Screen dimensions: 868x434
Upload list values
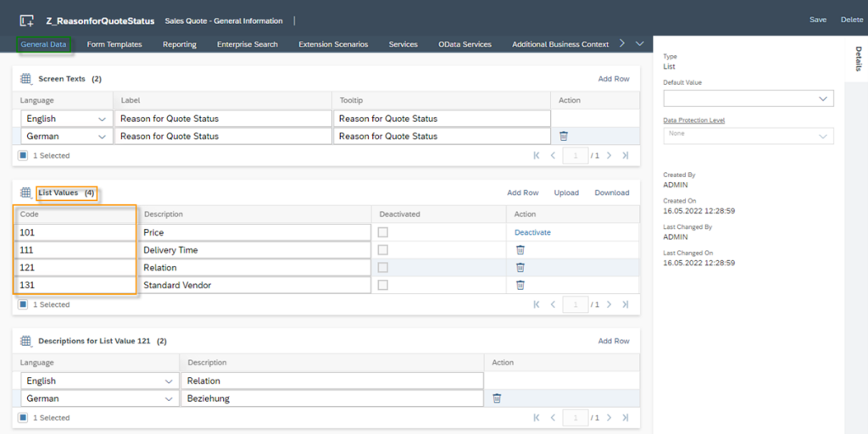coord(566,192)
